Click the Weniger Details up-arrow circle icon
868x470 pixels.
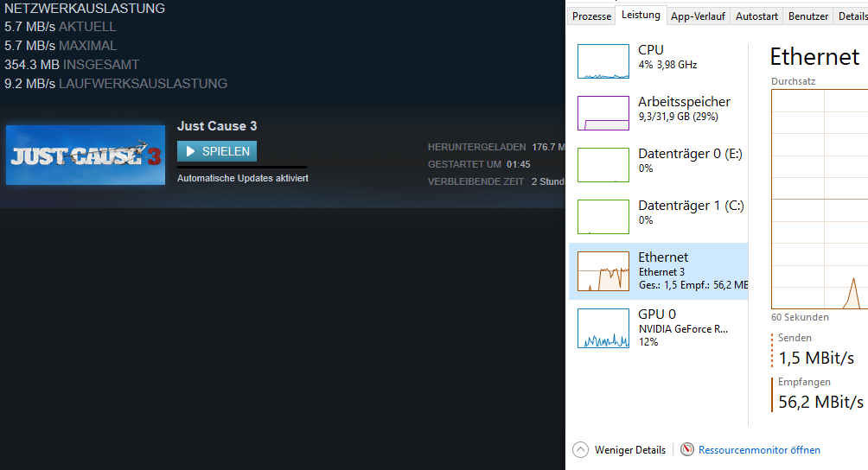[x=580, y=450]
